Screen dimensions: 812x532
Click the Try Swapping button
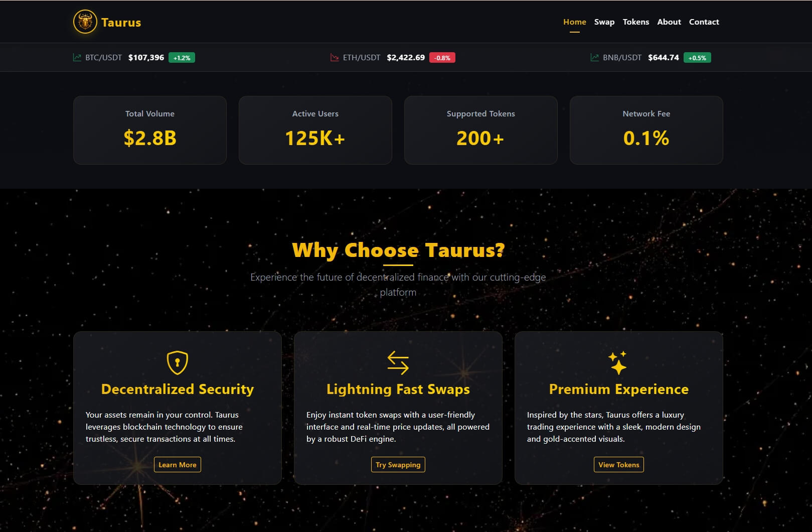tap(398, 465)
